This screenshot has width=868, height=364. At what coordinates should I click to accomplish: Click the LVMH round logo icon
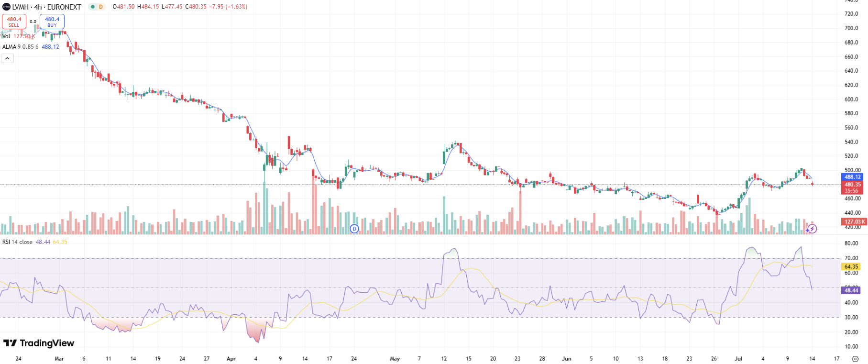(x=6, y=7)
